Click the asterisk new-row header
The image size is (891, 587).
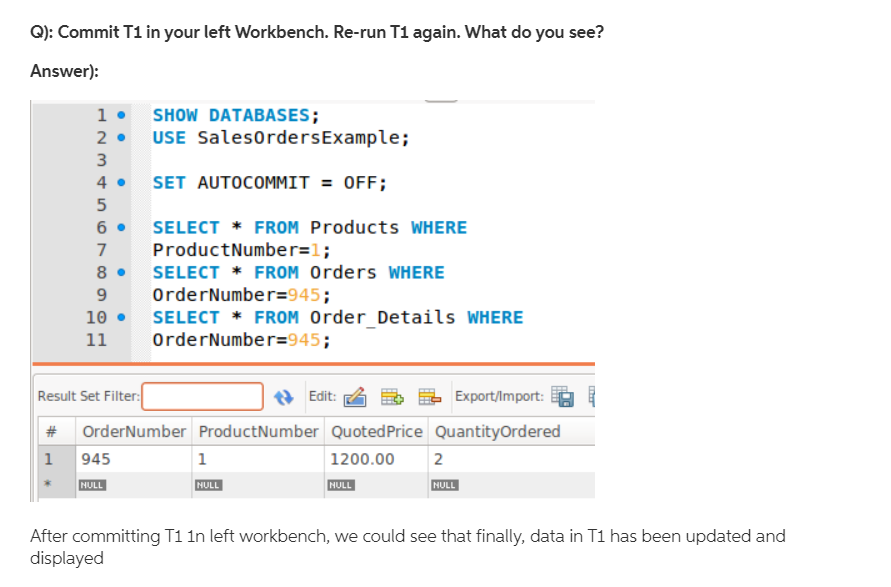pos(49,484)
